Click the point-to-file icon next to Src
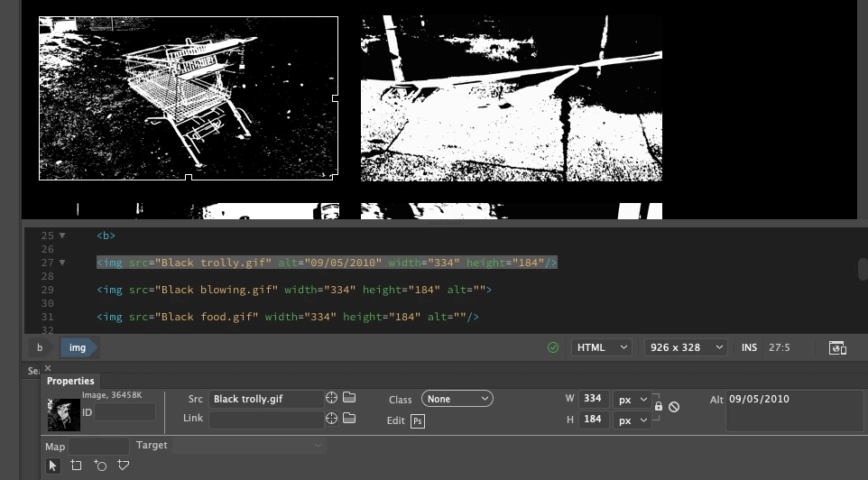 (331, 398)
